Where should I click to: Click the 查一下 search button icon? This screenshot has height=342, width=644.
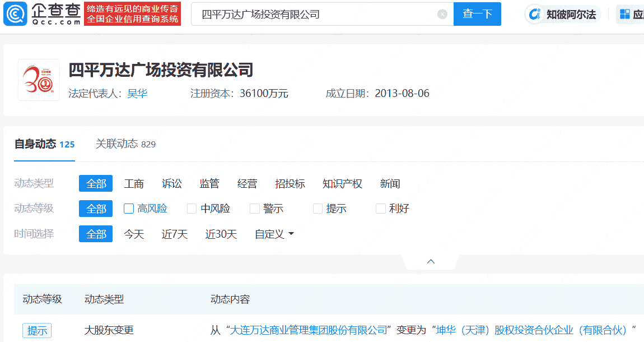tap(477, 13)
